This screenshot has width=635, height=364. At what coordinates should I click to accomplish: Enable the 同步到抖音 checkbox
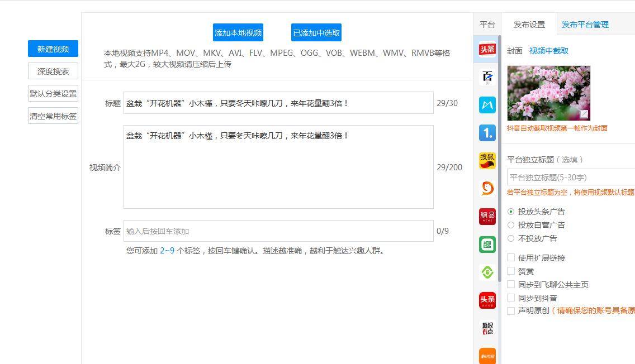pyautogui.click(x=511, y=298)
